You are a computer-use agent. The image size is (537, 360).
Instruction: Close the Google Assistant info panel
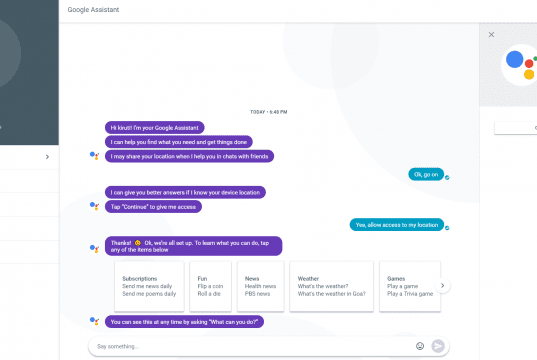pyautogui.click(x=491, y=35)
